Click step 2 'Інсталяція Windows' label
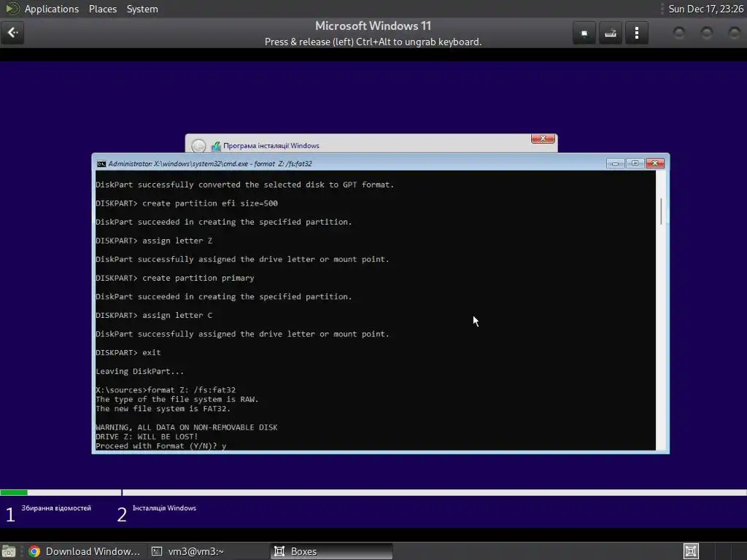 [x=164, y=508]
